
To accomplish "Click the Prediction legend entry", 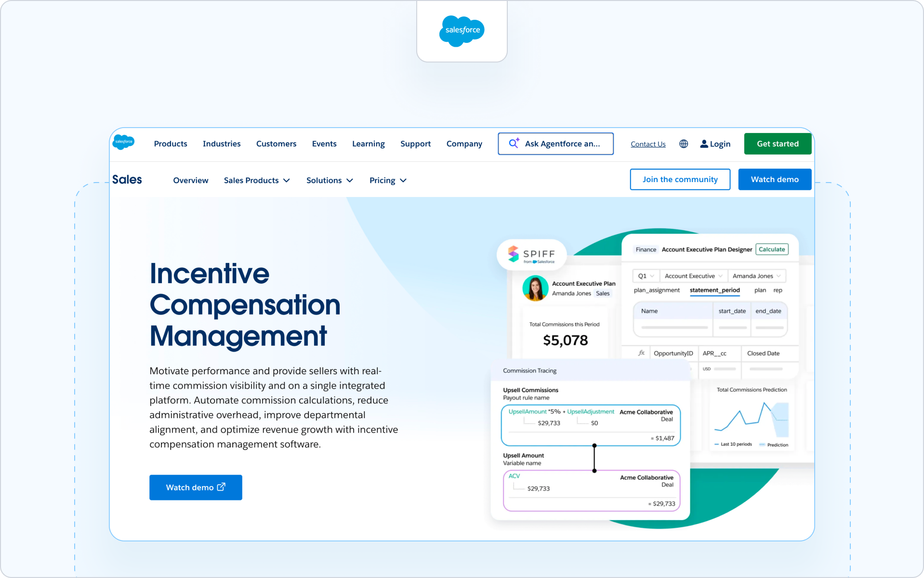I will pos(774,445).
